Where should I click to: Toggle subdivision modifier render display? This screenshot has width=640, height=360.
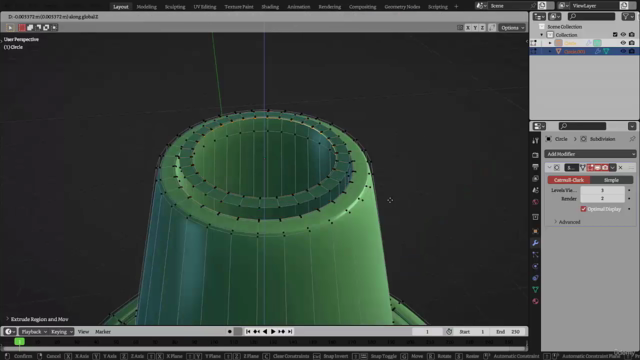(x=605, y=167)
